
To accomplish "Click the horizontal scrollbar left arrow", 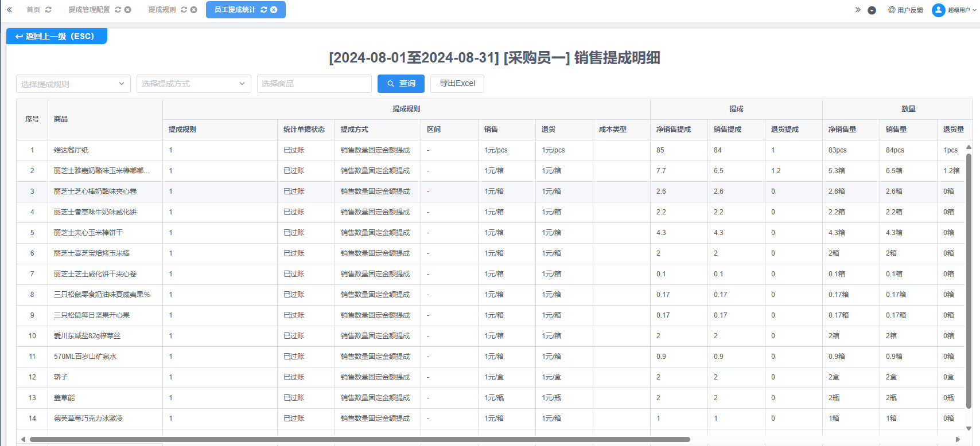I will [x=22, y=440].
